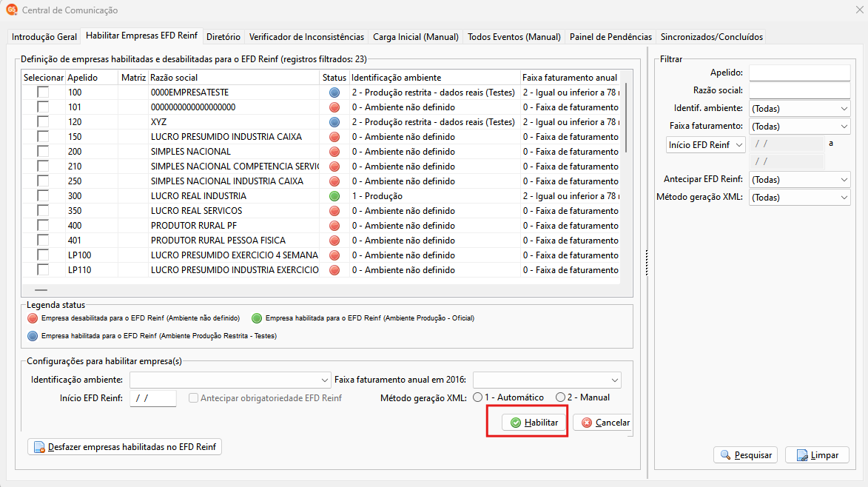
Task: Expand Identificação ambiente configuration dropdown
Action: 230,380
